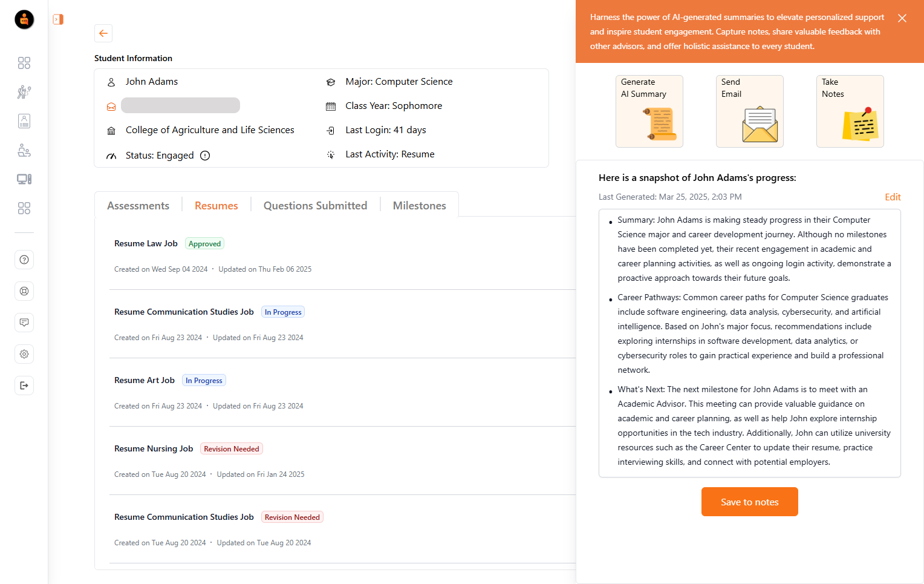This screenshot has width=924, height=584.
Task: Click Updated on Fri Jan 24 2025 text
Action: 261,474
